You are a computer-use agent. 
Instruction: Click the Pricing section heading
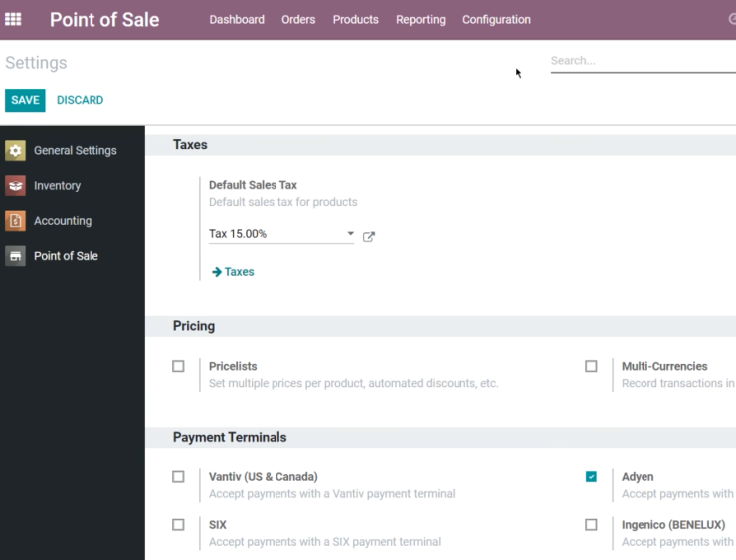point(194,326)
